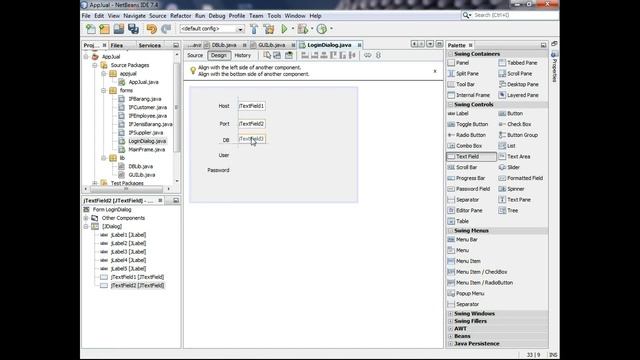This screenshot has height=360, width=640.
Task: Switch to the DBLib.java editor tab
Action: (x=224, y=45)
